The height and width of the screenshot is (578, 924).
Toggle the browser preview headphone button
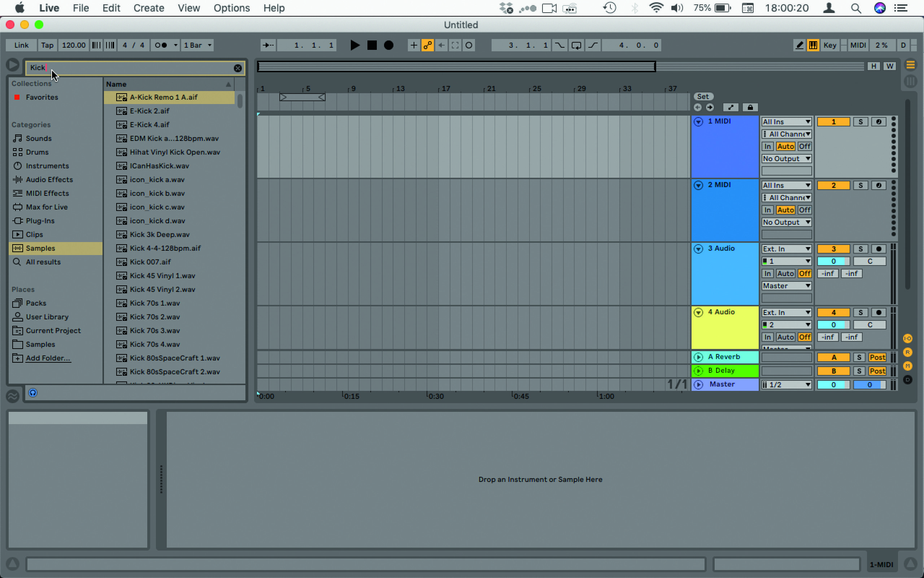pos(33,393)
